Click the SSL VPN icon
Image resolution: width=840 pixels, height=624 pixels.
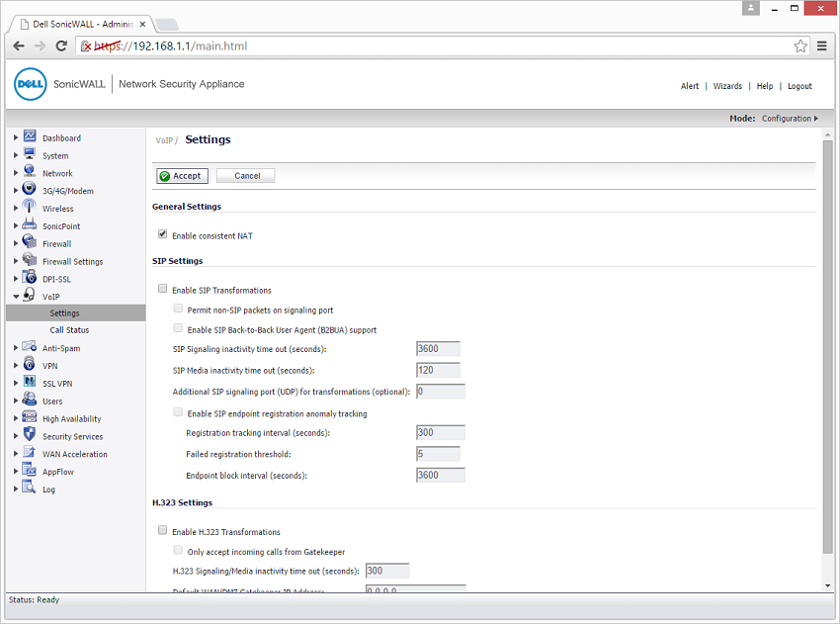(30, 383)
